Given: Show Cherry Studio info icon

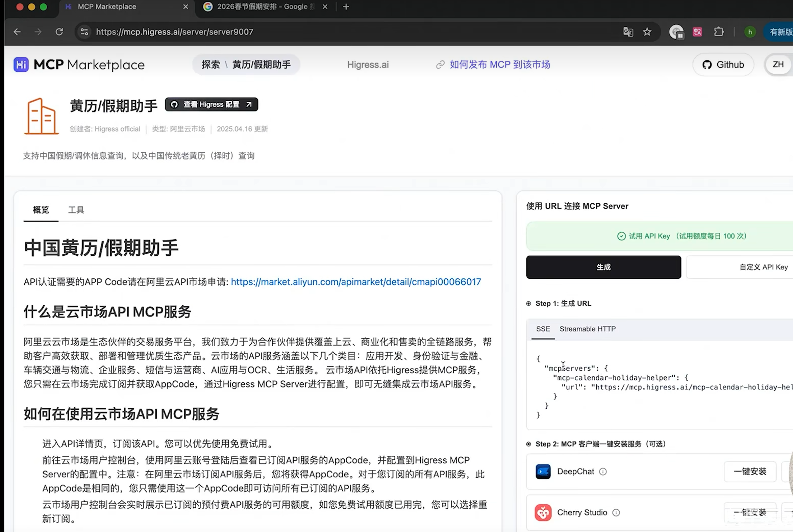Looking at the screenshot, I should coord(616,513).
